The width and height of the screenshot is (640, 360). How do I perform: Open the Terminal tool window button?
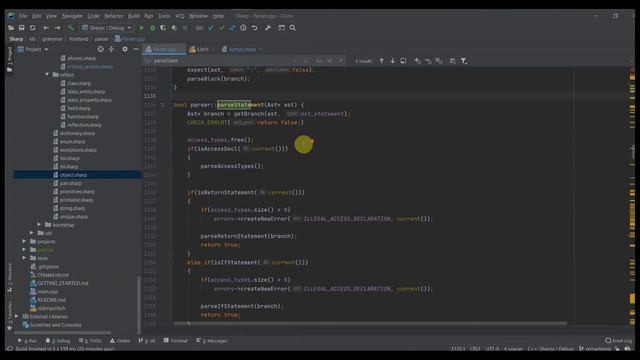(x=176, y=340)
